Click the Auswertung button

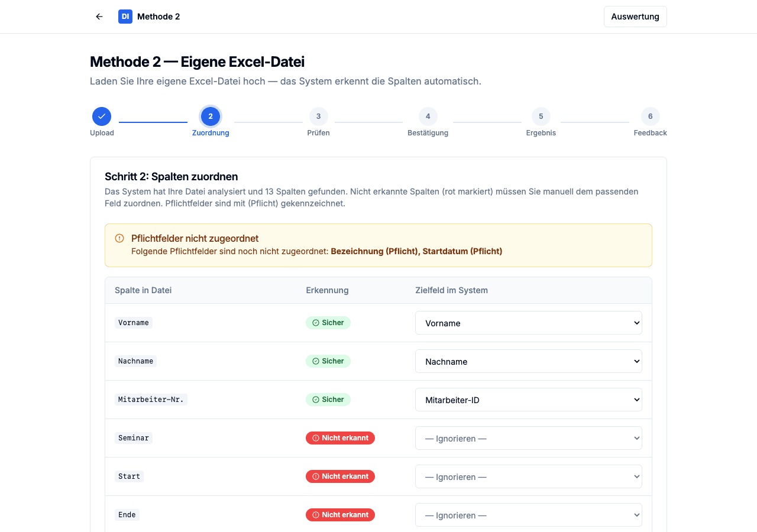[635, 17]
